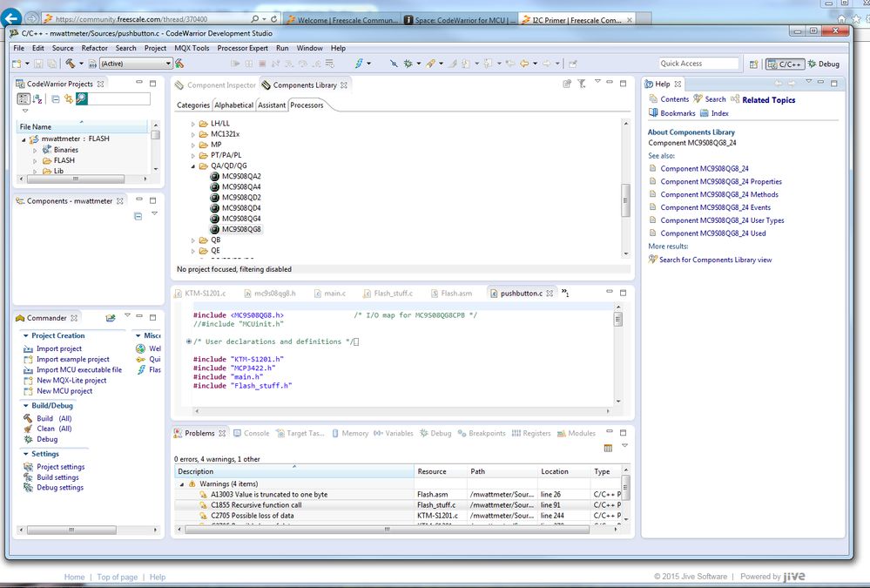
Task: Toggle the tree view mode button in Projects
Action: click(24, 99)
